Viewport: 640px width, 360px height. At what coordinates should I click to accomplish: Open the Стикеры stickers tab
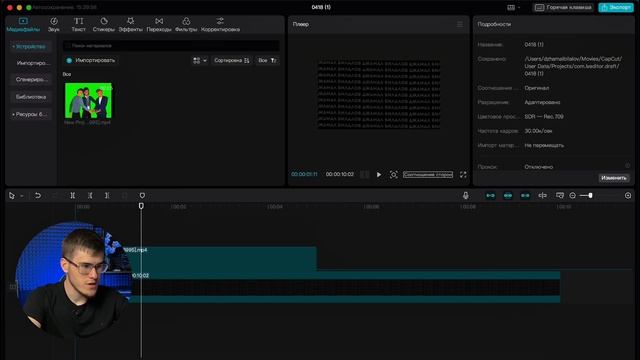[x=104, y=24]
